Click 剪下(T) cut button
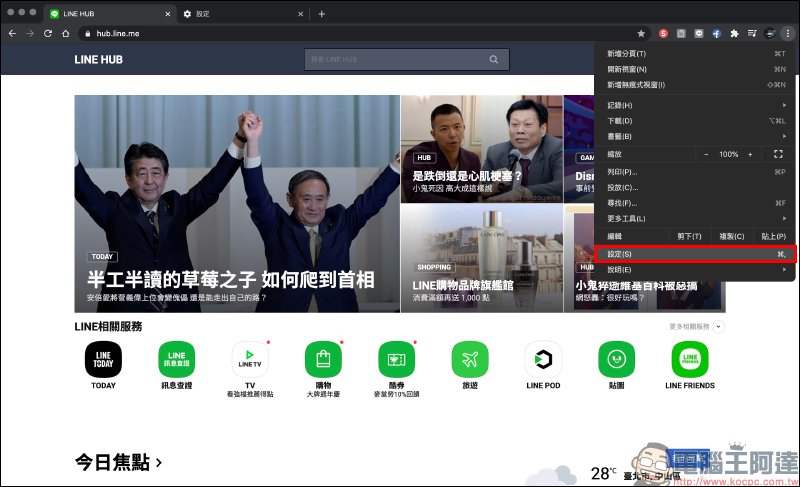800x487 pixels. coord(689,236)
